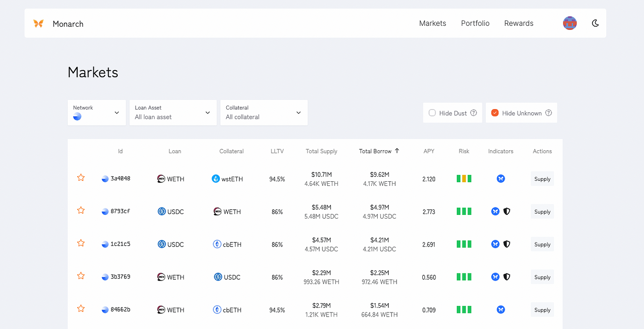Click shield indicator on 8793cf row
Viewport: 644px width, 329px height.
[x=506, y=211]
